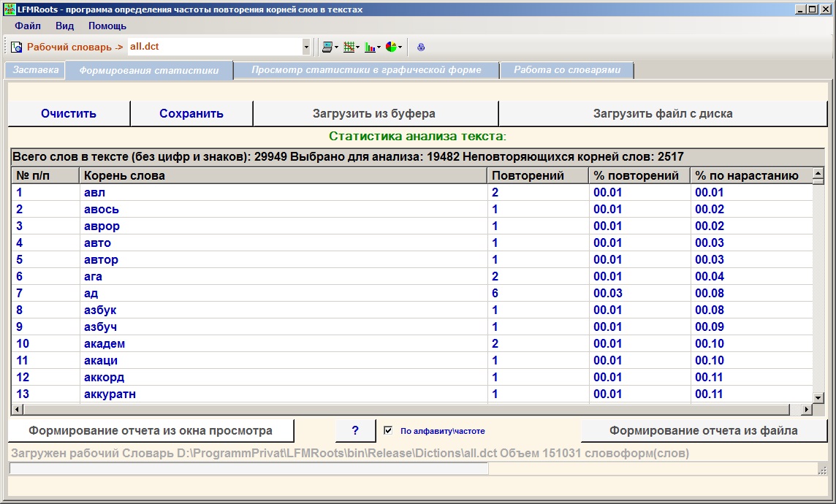Open dropdown arrow next to pie chart icon
Screen dimensions: 836x504
[400, 47]
